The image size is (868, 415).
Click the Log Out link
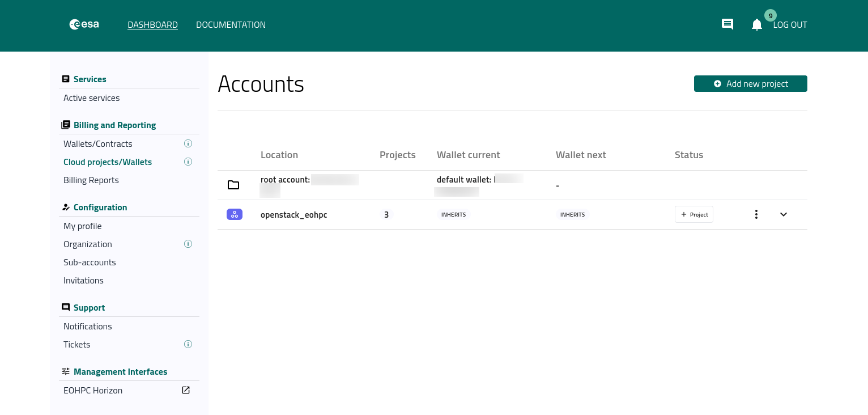click(x=790, y=25)
